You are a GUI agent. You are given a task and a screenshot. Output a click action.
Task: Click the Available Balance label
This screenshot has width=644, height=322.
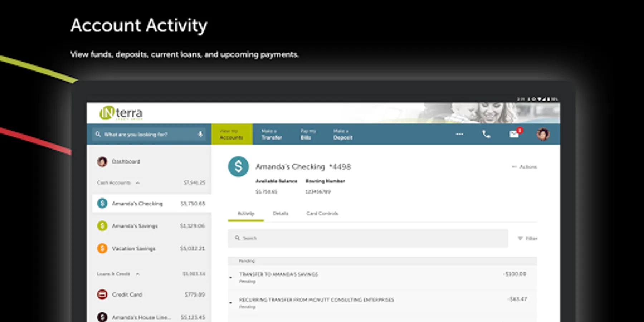[x=276, y=181]
